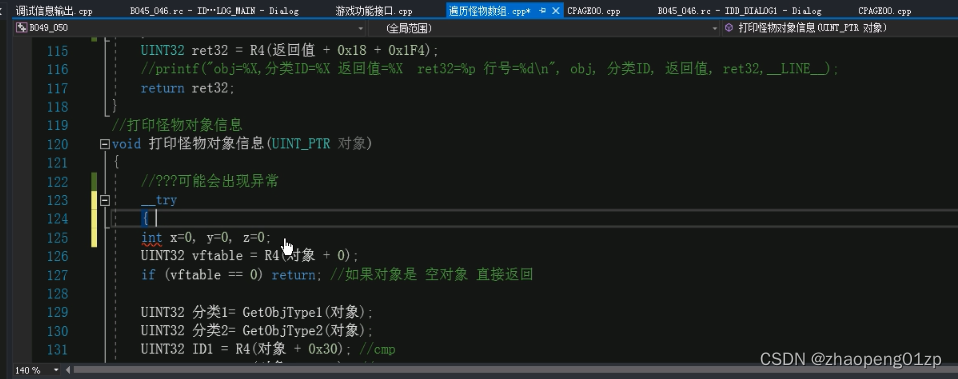Click the B049_050 project icon
Viewport: 958px width, 379px height.
[22, 28]
